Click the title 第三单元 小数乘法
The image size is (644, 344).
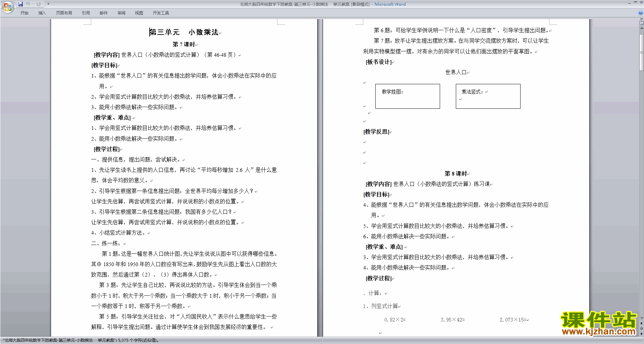click(184, 32)
